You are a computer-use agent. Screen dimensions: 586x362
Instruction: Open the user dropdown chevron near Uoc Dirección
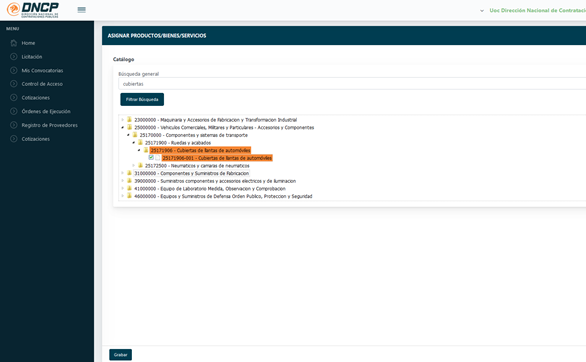point(482,11)
